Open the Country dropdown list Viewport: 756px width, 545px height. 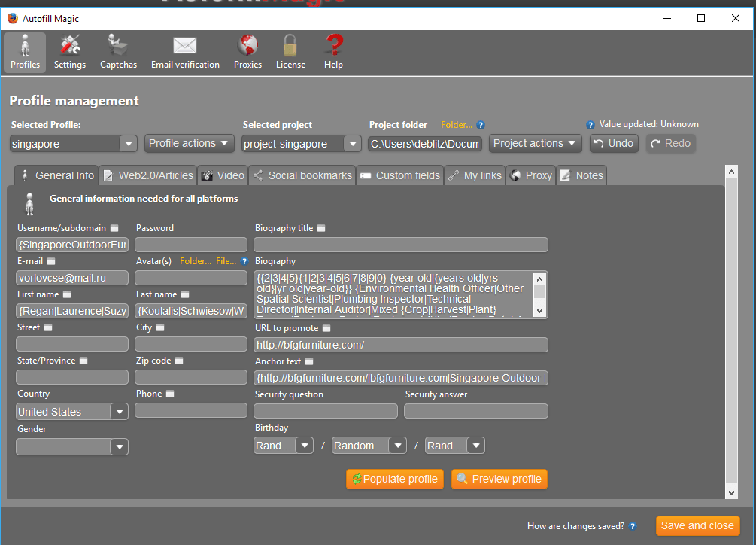pyautogui.click(x=119, y=412)
